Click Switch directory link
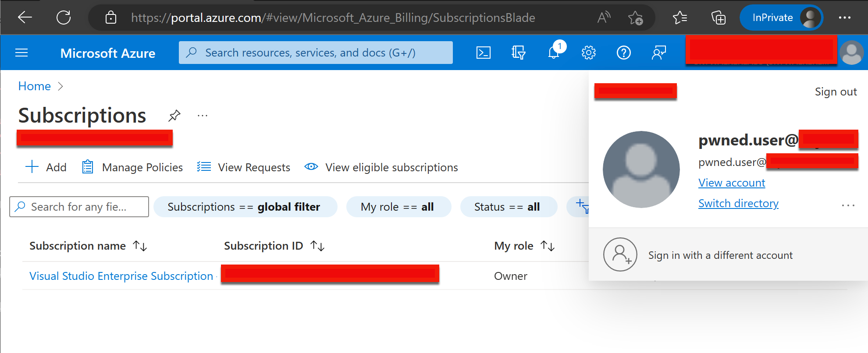 [x=738, y=203]
